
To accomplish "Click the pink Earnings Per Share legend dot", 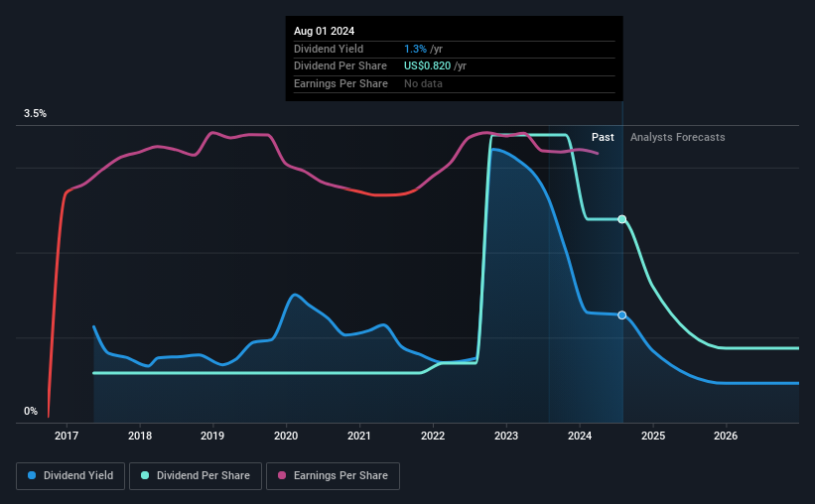I will click(x=282, y=475).
